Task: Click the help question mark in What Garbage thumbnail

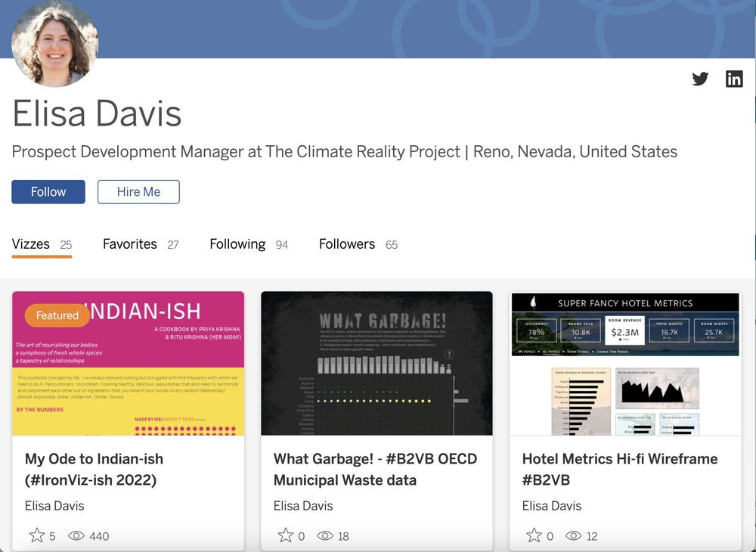Action: point(449,355)
